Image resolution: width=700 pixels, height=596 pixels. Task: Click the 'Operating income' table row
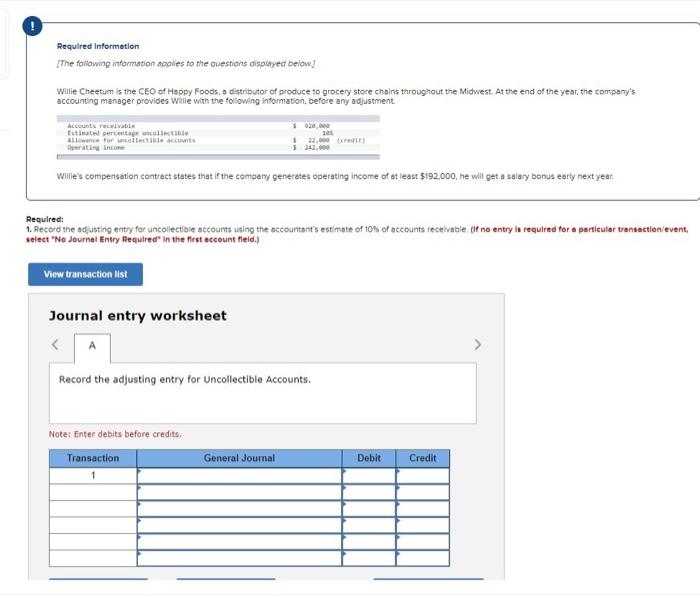218,147
